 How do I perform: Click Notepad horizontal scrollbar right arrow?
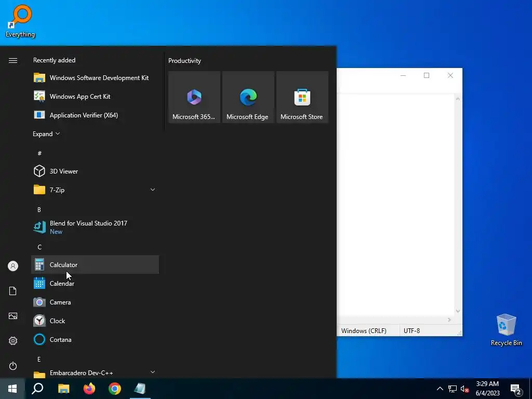449,320
